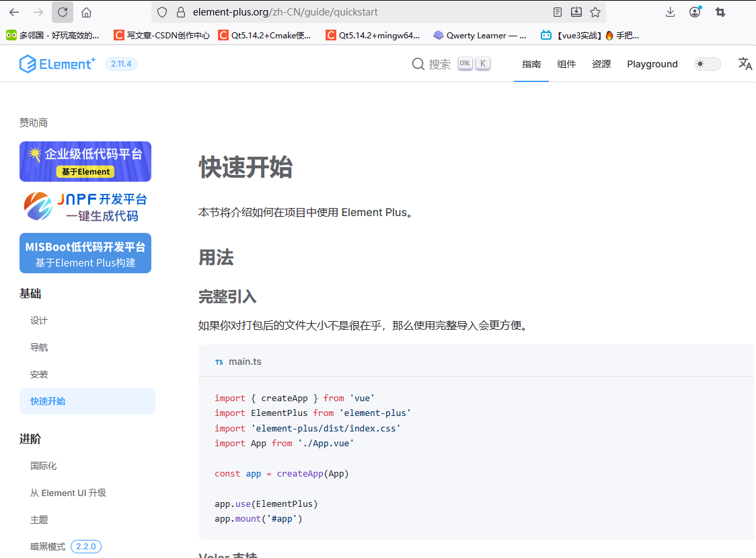
Task: Open the 写文章-CSDN创作中心 bookmark
Action: coord(161,35)
